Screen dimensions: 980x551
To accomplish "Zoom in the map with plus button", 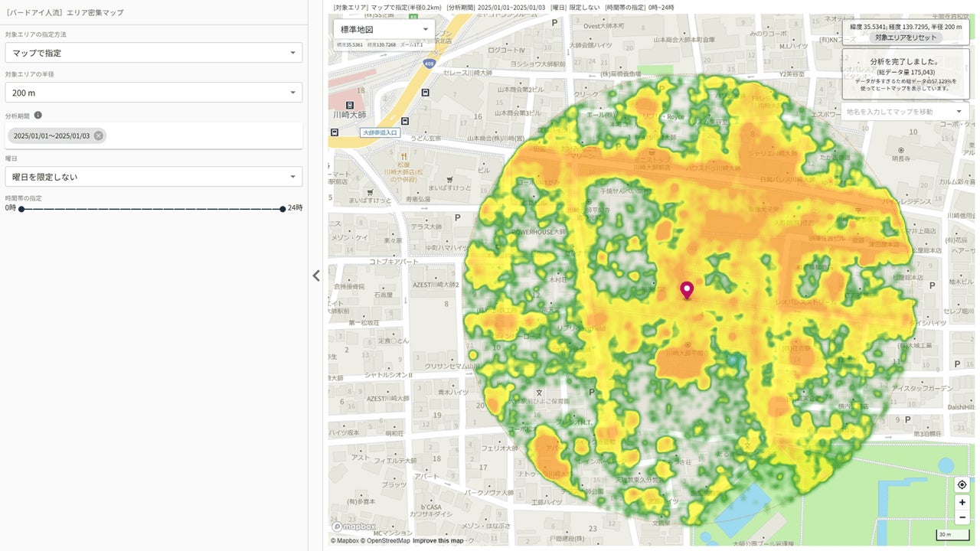I will tap(962, 503).
